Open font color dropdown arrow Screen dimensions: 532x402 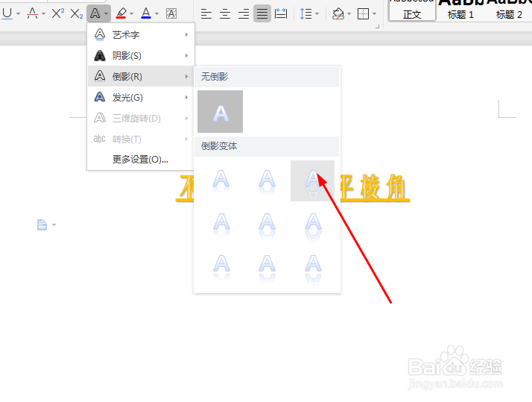(x=156, y=14)
